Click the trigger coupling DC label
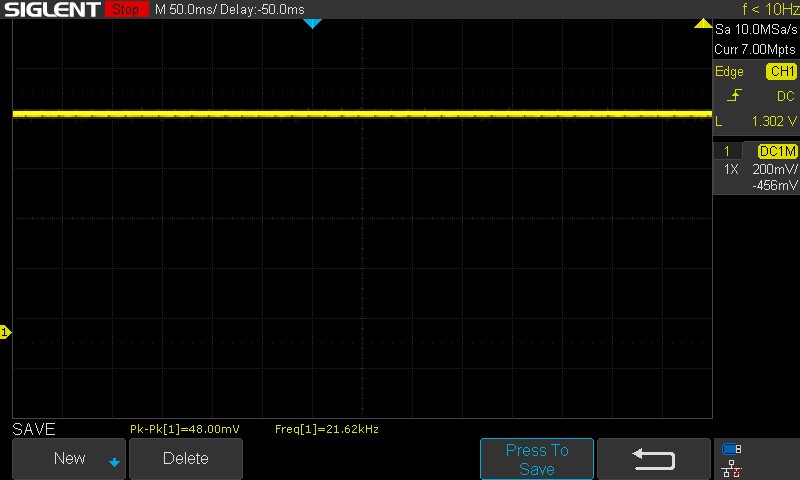 786,96
